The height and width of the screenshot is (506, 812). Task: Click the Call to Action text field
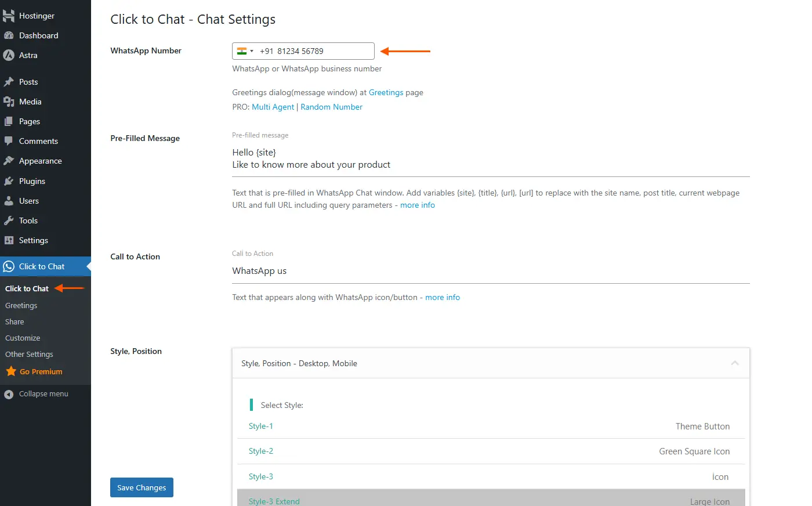point(491,271)
